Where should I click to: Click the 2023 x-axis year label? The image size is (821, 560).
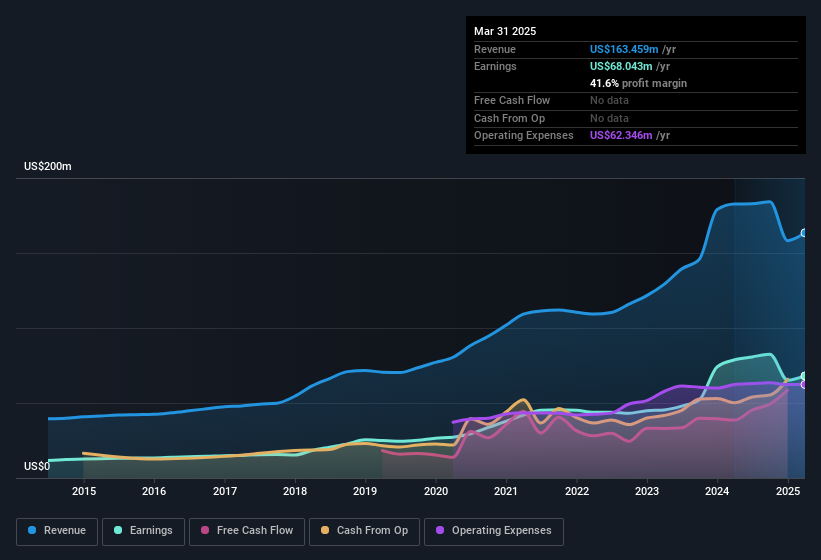click(647, 491)
